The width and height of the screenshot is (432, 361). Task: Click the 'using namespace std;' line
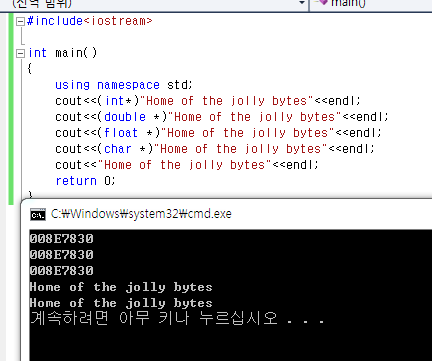click(x=124, y=85)
